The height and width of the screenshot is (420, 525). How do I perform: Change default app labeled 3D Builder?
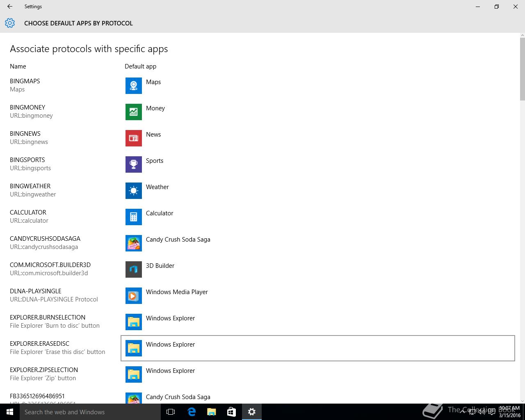coord(160,266)
